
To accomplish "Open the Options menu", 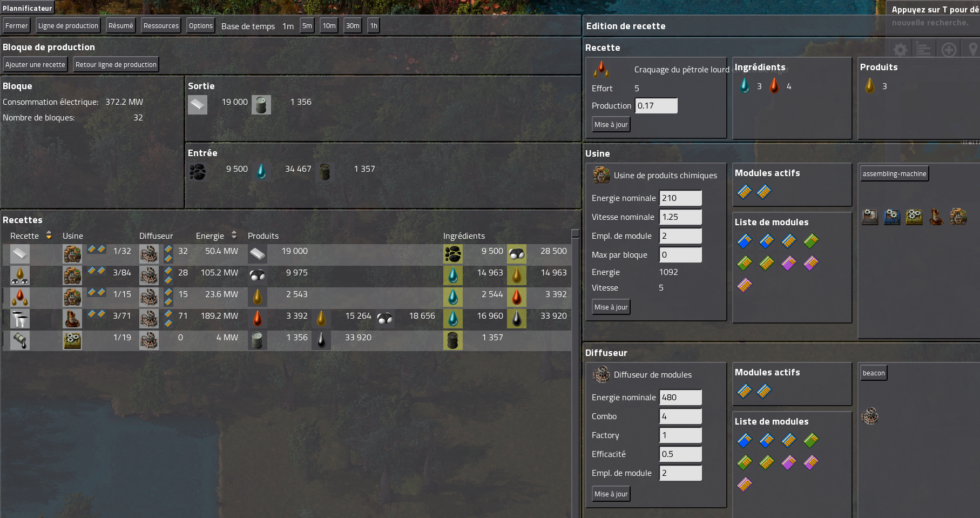I will click(x=201, y=26).
